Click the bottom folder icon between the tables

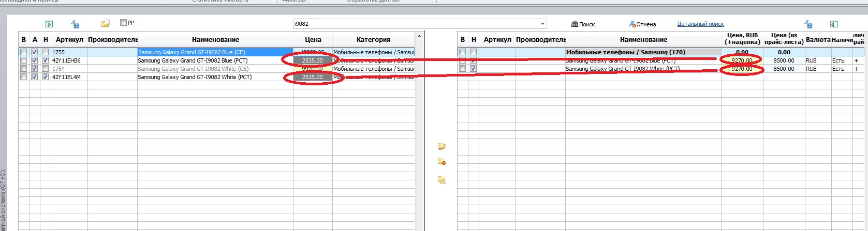click(x=442, y=180)
